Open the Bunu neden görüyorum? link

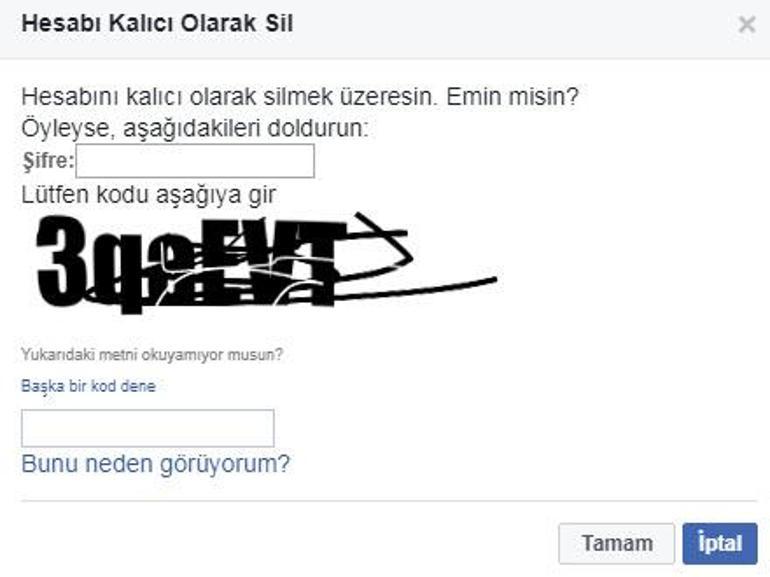156,464
